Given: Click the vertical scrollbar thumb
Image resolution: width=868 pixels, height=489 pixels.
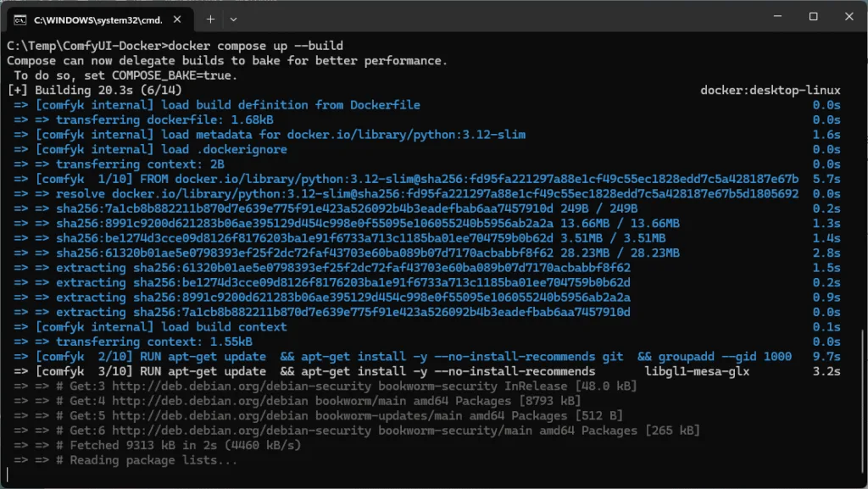Looking at the screenshot, I should pyautogui.click(x=862, y=398).
